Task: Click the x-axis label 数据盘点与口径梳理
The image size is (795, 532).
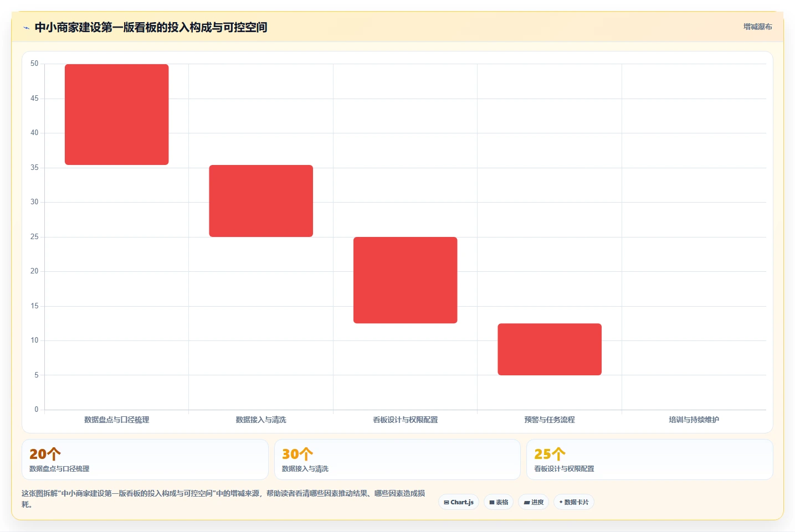Action: pos(117,420)
